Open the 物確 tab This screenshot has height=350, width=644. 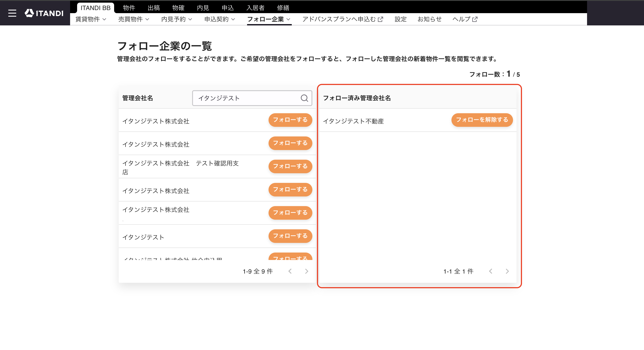[178, 8]
